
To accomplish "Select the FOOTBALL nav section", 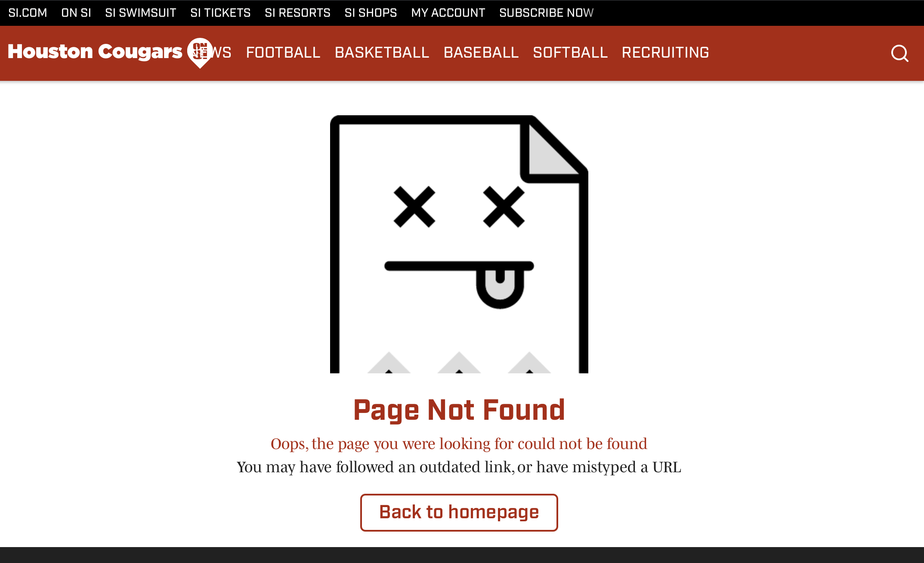I will (x=283, y=52).
